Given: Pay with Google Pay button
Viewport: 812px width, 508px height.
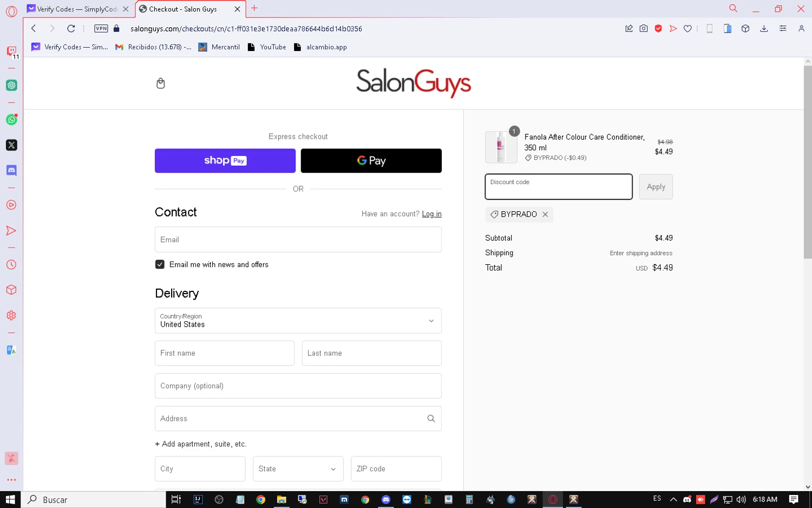Looking at the screenshot, I should click(371, 161).
